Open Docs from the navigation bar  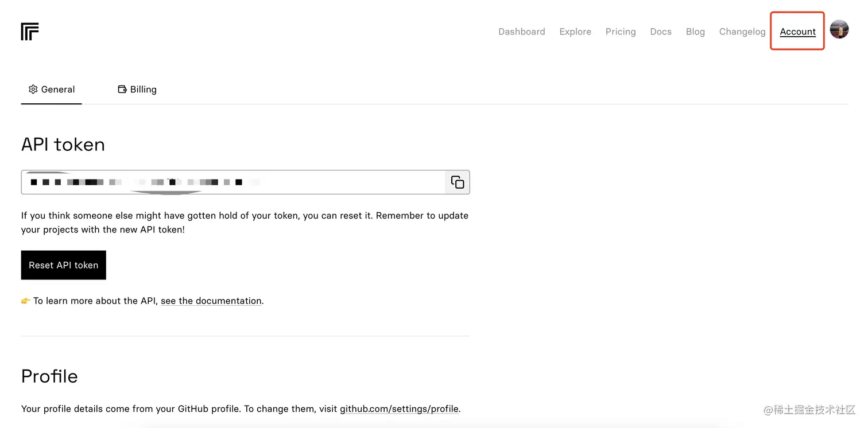point(661,32)
